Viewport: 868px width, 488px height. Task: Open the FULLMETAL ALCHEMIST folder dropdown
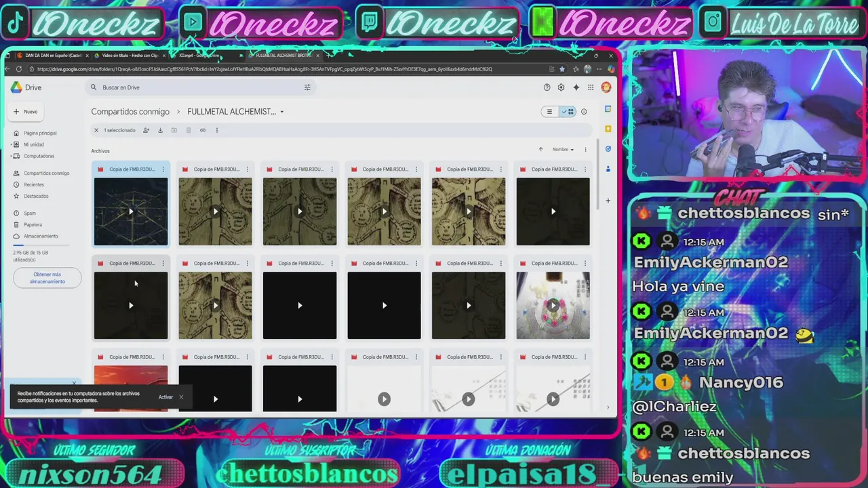click(x=282, y=112)
